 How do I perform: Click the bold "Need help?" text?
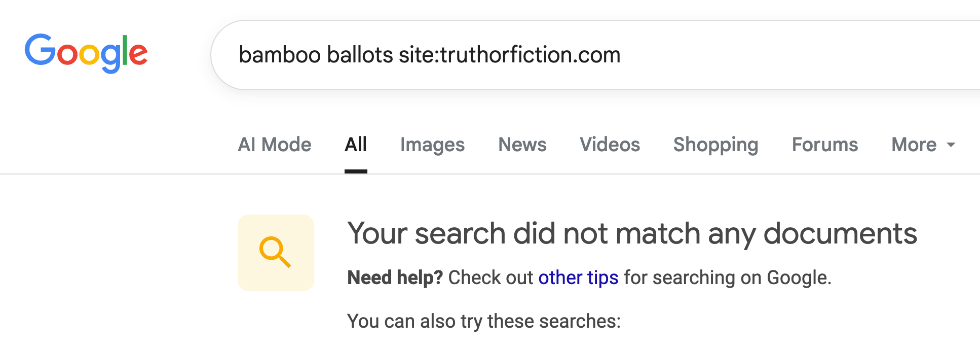(x=395, y=277)
